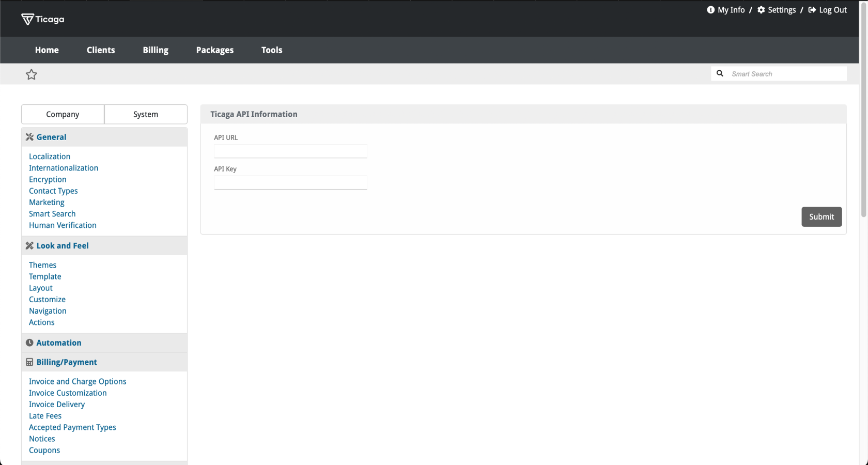Collapse the Look and Feel section
This screenshot has height=465, width=868.
(104, 245)
